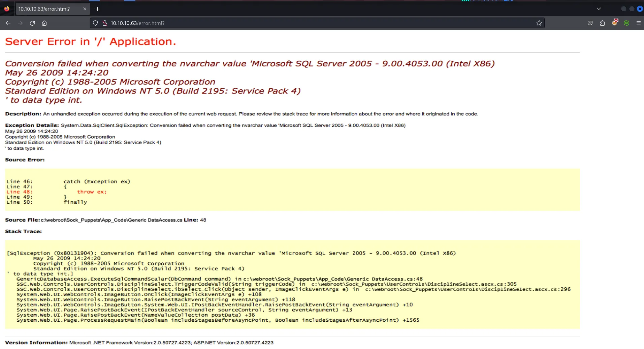644x349 pixels.
Task: Show site security info via padlock icon
Action: click(105, 23)
